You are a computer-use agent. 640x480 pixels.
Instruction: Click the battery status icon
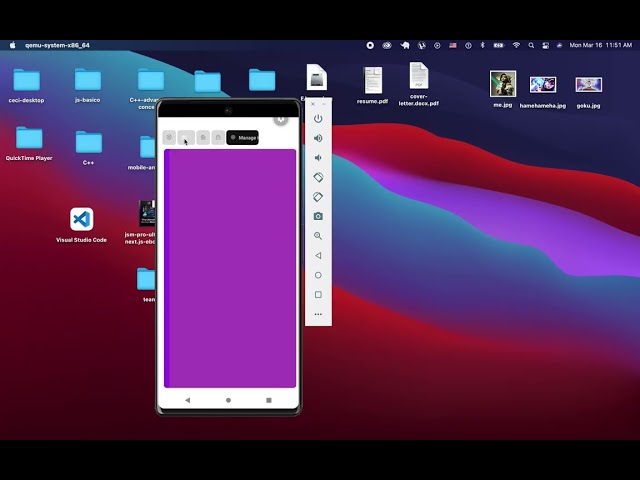(499, 45)
